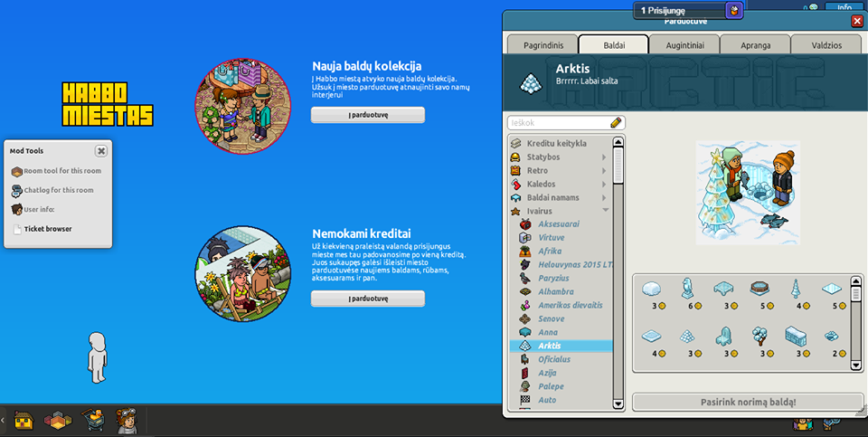This screenshot has width=868, height=437.
Task: Click Į parduotuvę under Nemokami kreditai
Action: (368, 299)
